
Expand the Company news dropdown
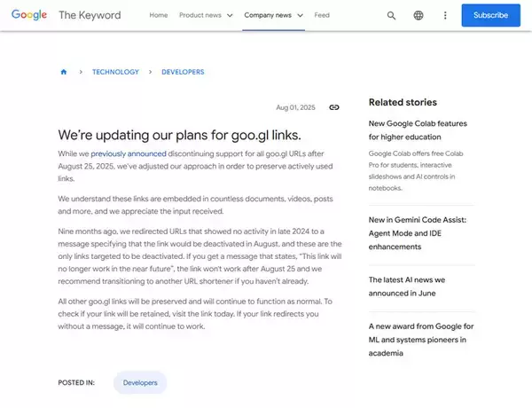click(273, 15)
